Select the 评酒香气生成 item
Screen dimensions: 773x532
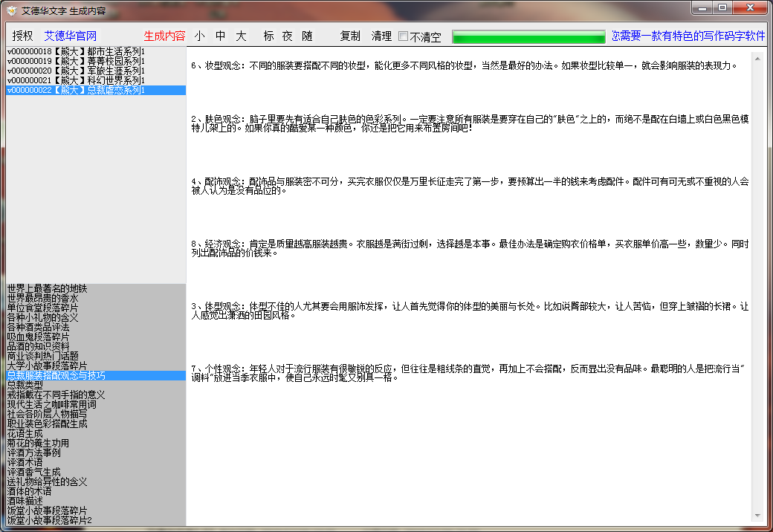click(96, 472)
